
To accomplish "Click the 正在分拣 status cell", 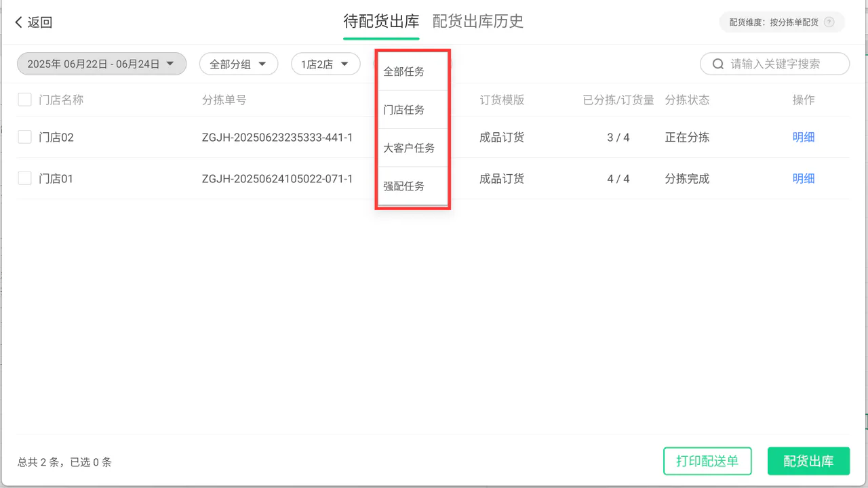I will tap(687, 138).
